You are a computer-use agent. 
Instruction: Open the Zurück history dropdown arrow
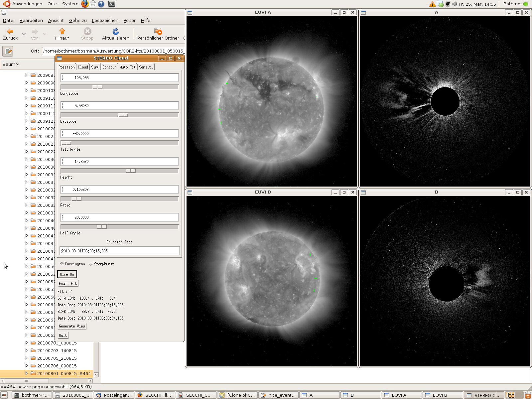coord(24,34)
